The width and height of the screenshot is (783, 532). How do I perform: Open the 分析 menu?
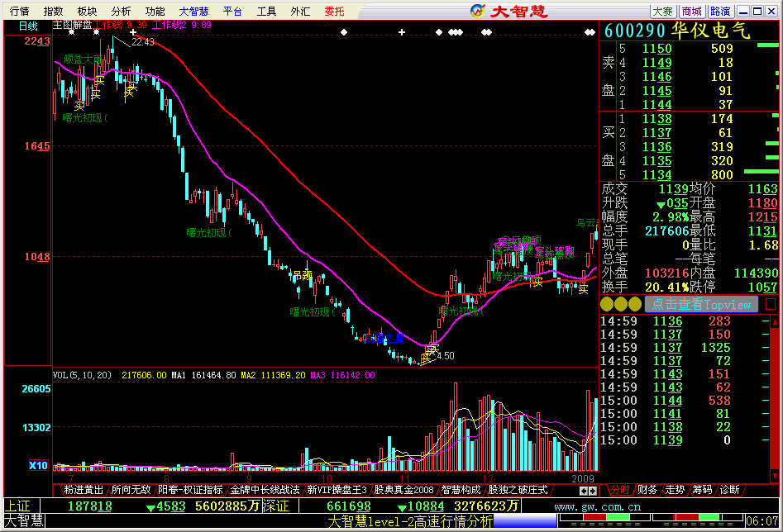tap(122, 11)
